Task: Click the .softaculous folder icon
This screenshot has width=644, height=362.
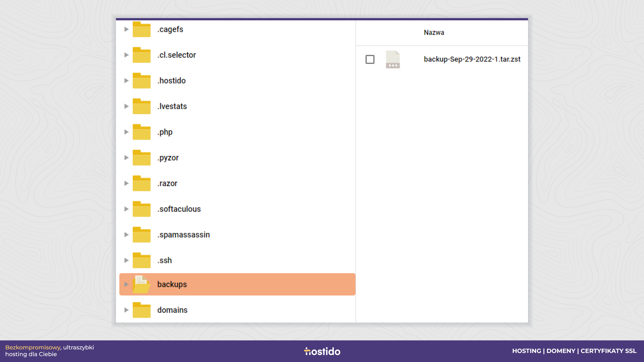Action: tap(141, 209)
